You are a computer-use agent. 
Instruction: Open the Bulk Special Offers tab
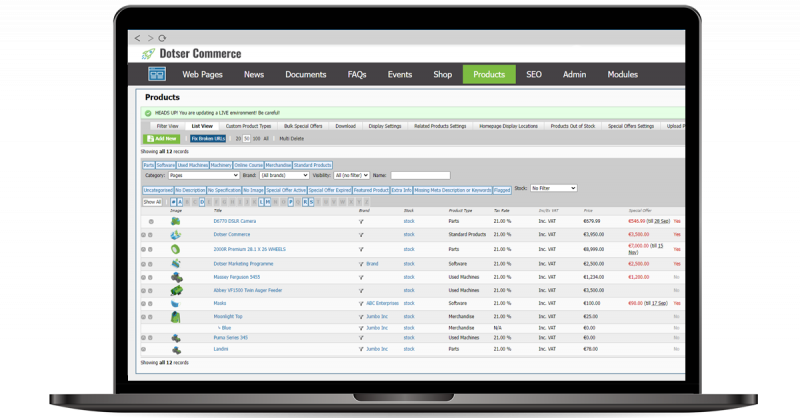pyautogui.click(x=303, y=126)
